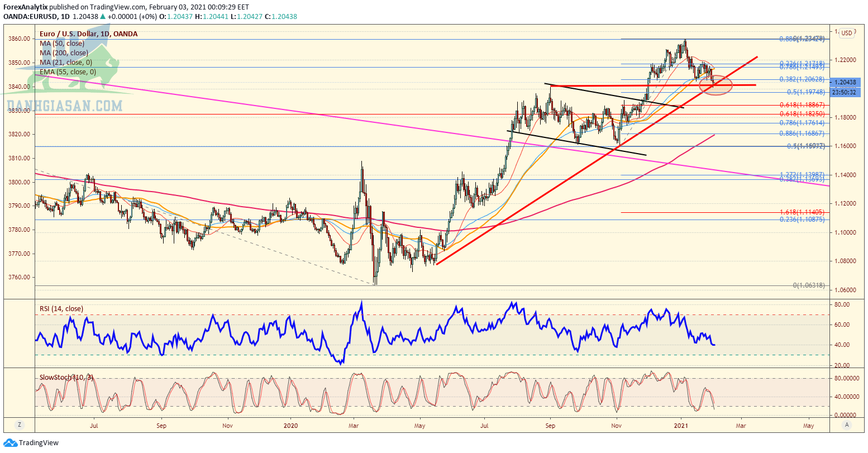Click the 'Euro / U.S. Dollar, 1D, OANDA' title
Image resolution: width=868 pixels, height=453 pixels.
click(88, 34)
